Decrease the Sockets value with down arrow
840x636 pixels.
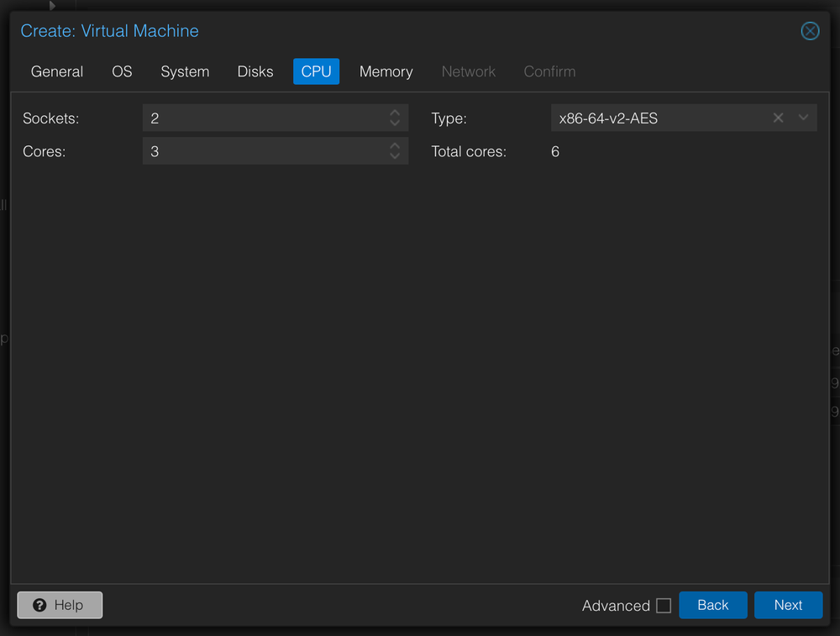point(394,123)
